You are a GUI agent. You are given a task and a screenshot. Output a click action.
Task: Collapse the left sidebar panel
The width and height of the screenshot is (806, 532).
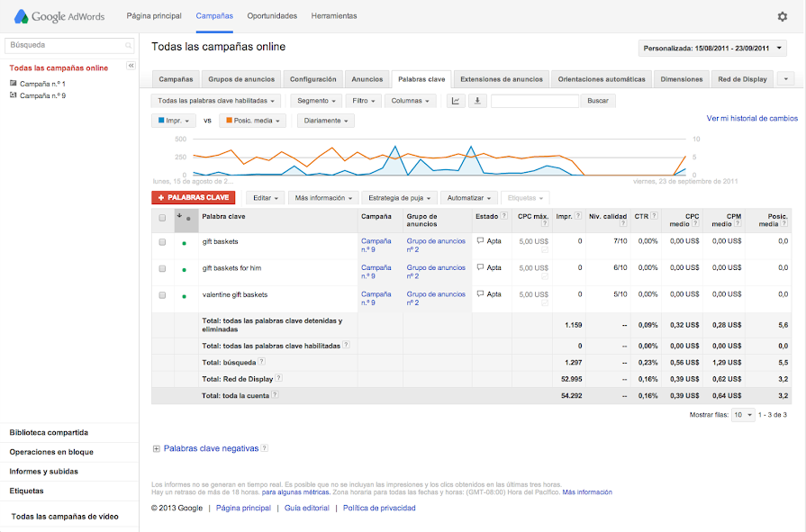pos(131,66)
